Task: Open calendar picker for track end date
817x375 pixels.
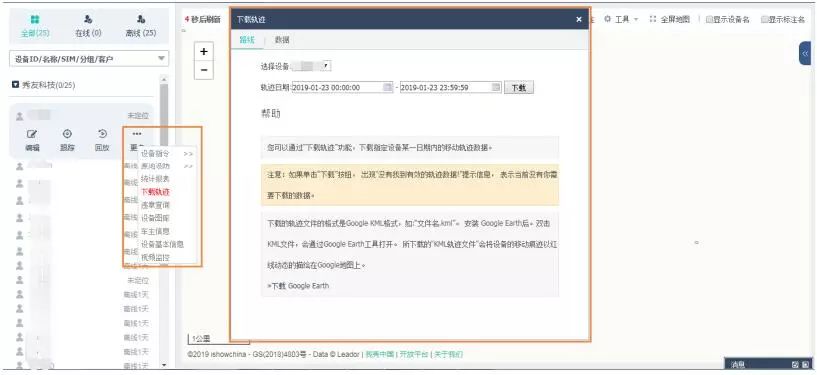Action: coord(496,88)
